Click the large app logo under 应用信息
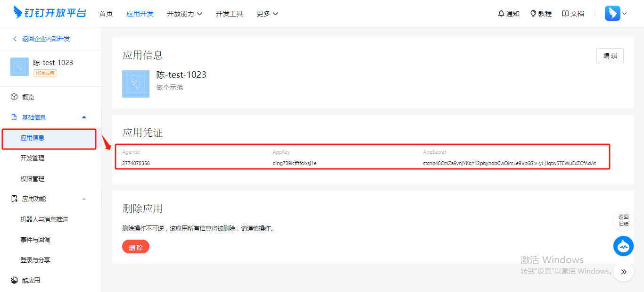Image resolution: width=644 pixels, height=292 pixels. click(136, 84)
